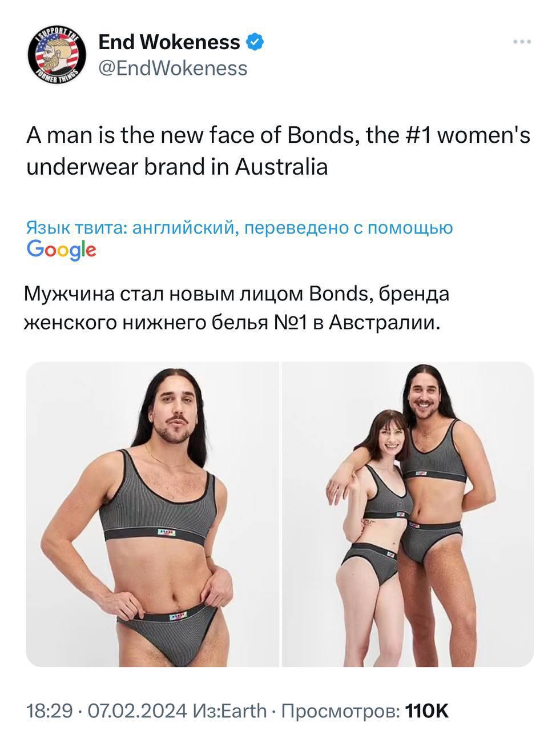This screenshot has width=560, height=731.
Task: Open the three-dot more options menu
Action: (522, 42)
